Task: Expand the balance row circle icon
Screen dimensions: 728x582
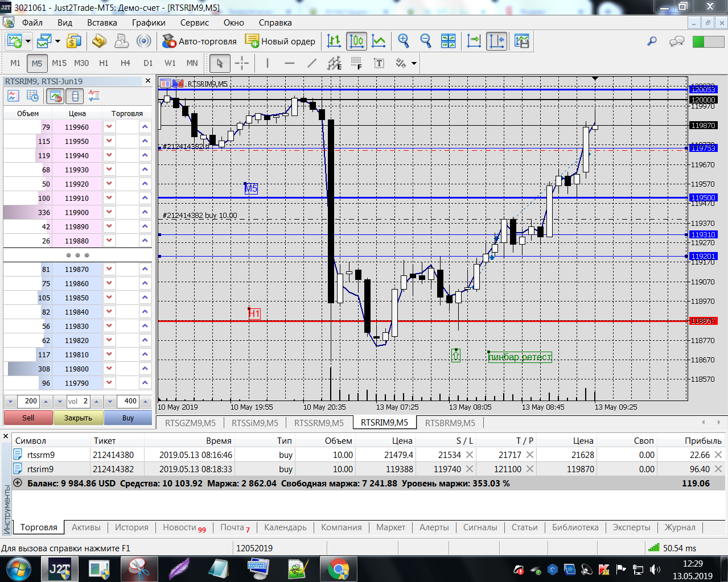Action: [x=17, y=483]
